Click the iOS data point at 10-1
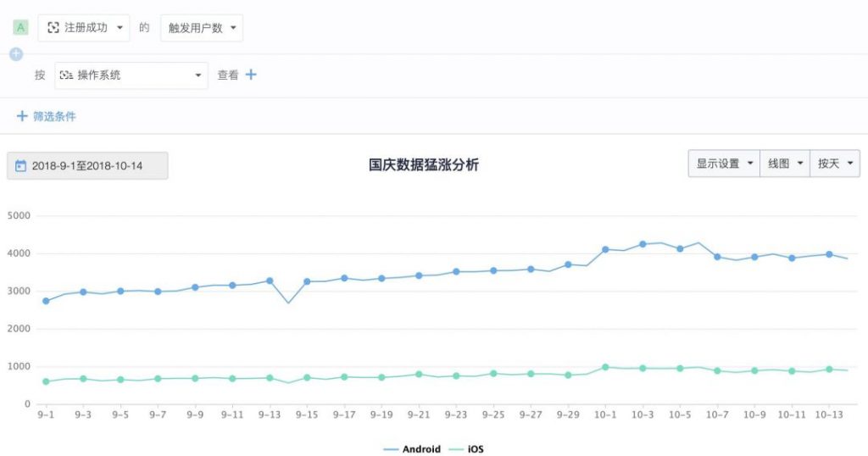 coord(605,367)
